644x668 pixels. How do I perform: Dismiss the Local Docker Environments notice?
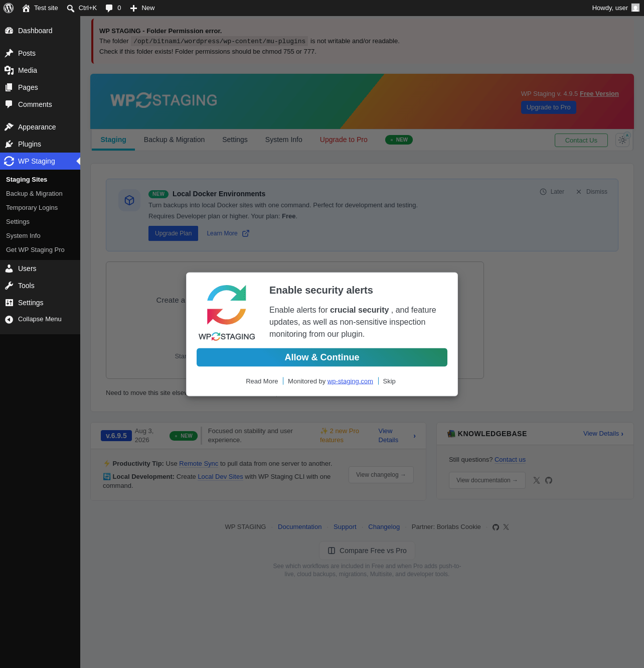click(x=591, y=192)
